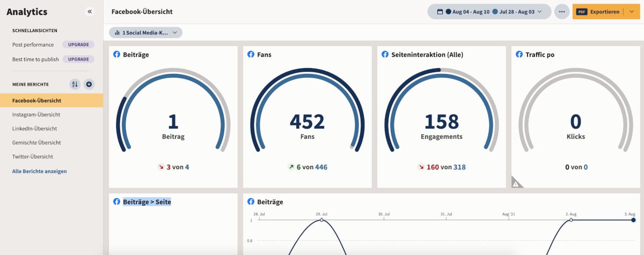Click the Facebook icon beside Beiträge > Seite

(x=116, y=202)
